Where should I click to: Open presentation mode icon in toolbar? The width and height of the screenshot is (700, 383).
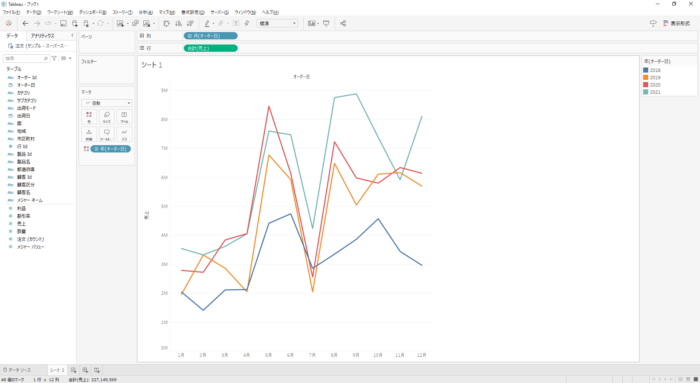[x=326, y=23]
